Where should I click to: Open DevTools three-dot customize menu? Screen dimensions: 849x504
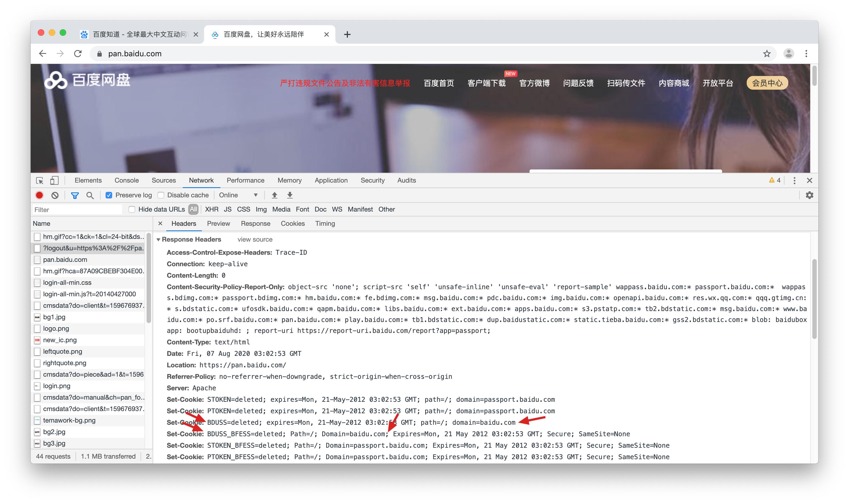coord(794,180)
